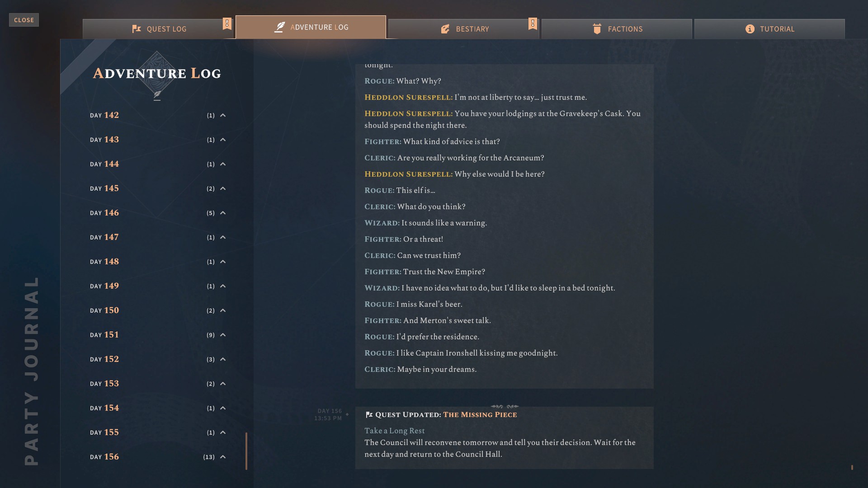Screen dimensions: 868x488
Task: Click the flag icon beside Quest Updated
Action: tap(369, 415)
